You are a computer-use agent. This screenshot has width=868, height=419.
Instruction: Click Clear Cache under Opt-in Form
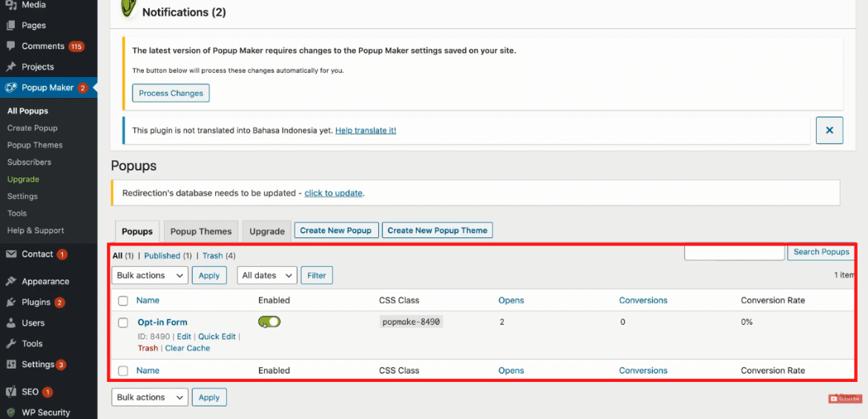(x=188, y=348)
